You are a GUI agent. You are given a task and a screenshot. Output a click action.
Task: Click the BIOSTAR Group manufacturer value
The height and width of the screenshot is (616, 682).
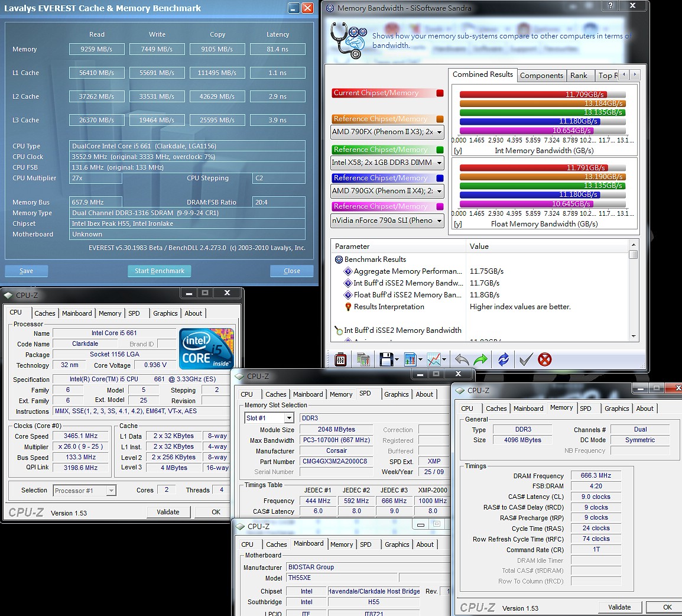368,568
